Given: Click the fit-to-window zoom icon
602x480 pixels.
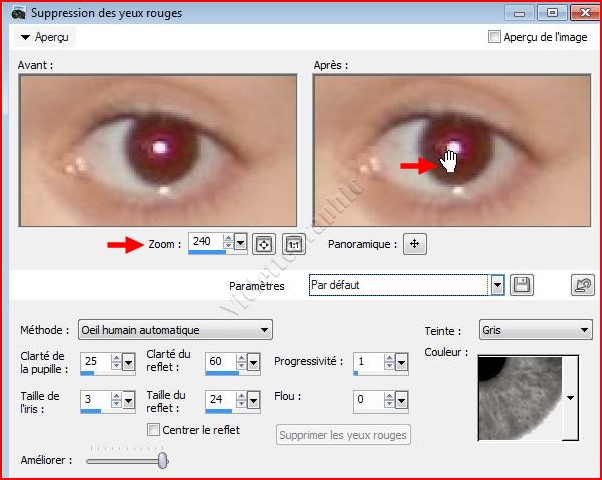Looking at the screenshot, I should [264, 243].
